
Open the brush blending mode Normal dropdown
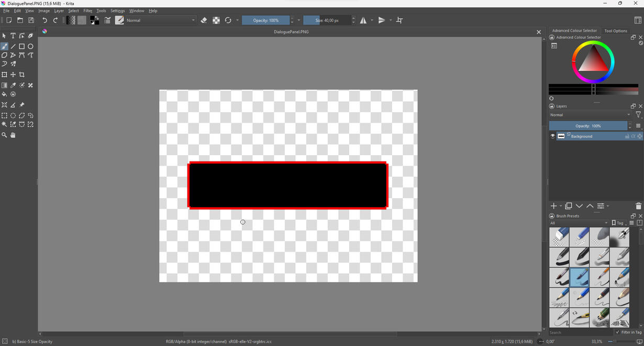pos(160,20)
